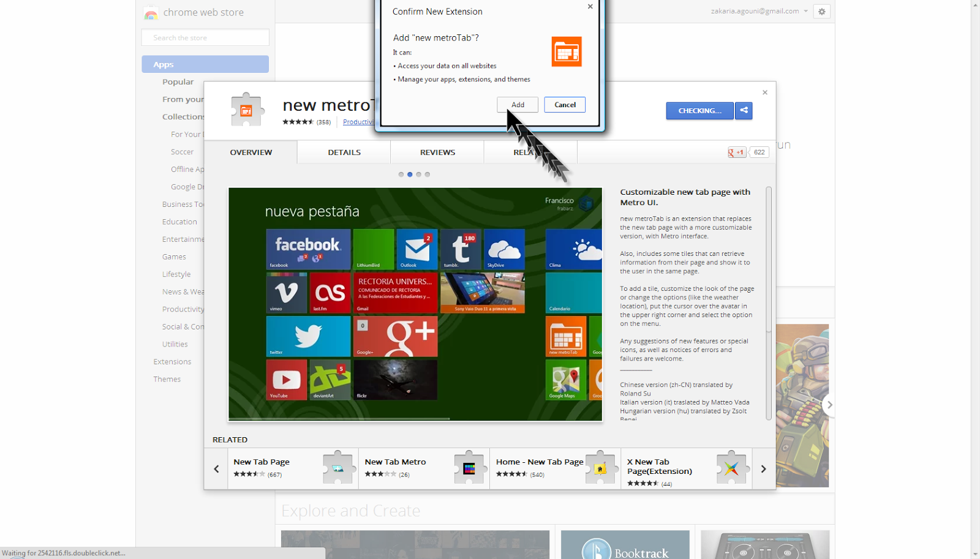
Task: Click the X New Tab Page puzzle icon
Action: click(732, 468)
